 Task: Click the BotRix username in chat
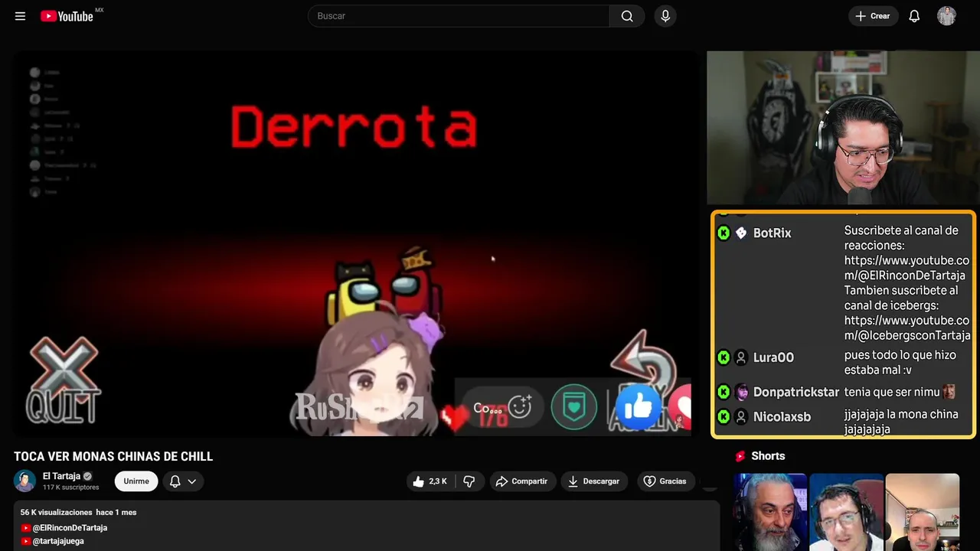[772, 233]
